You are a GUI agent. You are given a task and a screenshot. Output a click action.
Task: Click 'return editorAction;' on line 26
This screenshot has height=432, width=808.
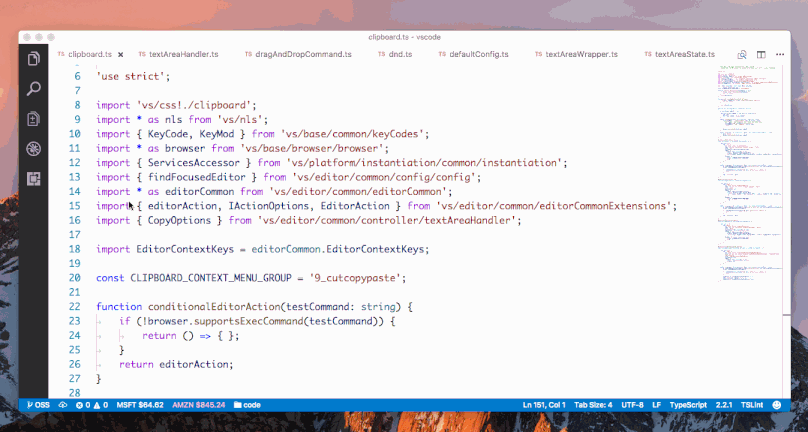click(x=176, y=364)
